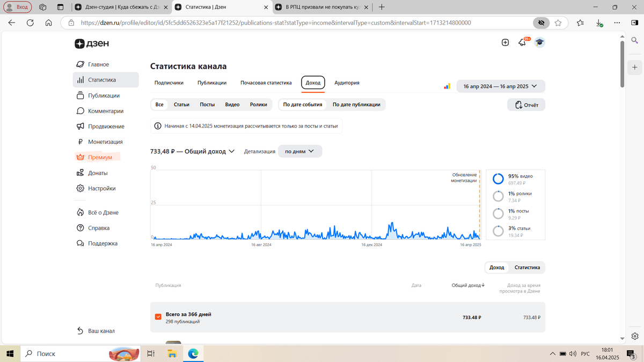Switch to По дате публикации mode
Screen dimensions: 644x362
point(356,105)
